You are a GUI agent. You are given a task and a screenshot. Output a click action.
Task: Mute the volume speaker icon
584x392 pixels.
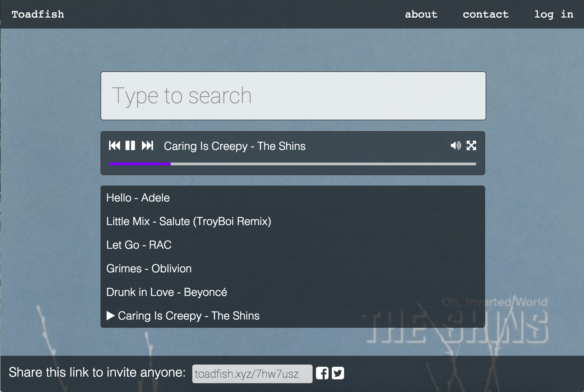click(x=456, y=145)
